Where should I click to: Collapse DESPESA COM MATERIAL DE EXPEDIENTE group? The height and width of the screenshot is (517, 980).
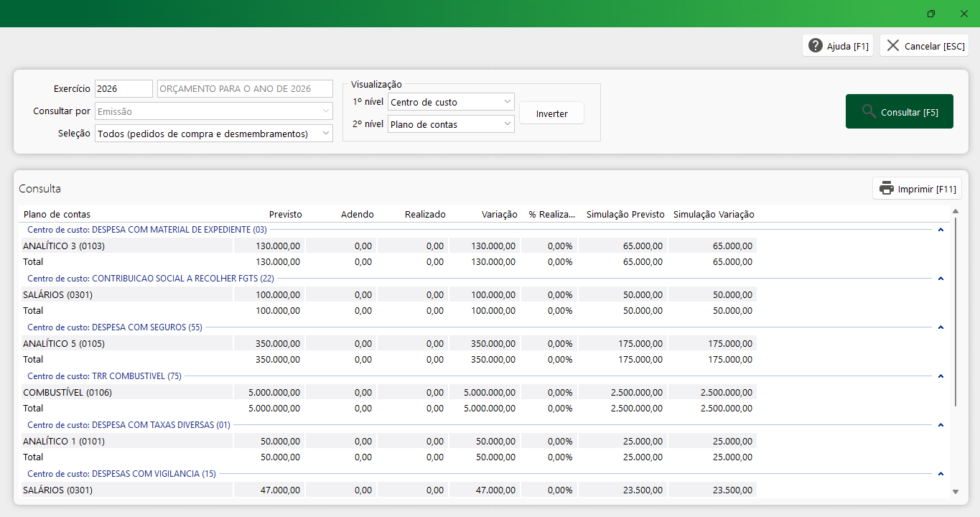point(941,230)
